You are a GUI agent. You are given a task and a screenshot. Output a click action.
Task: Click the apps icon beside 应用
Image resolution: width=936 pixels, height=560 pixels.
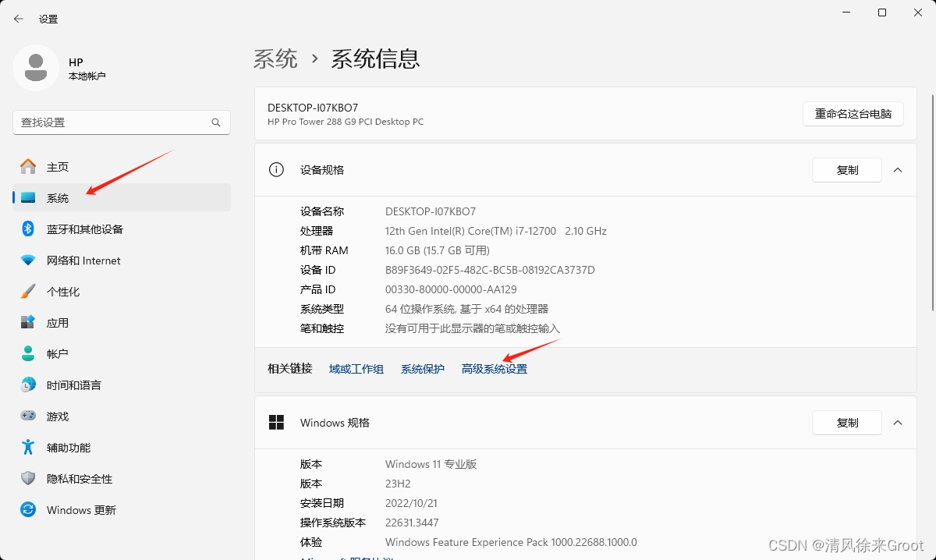click(x=28, y=323)
